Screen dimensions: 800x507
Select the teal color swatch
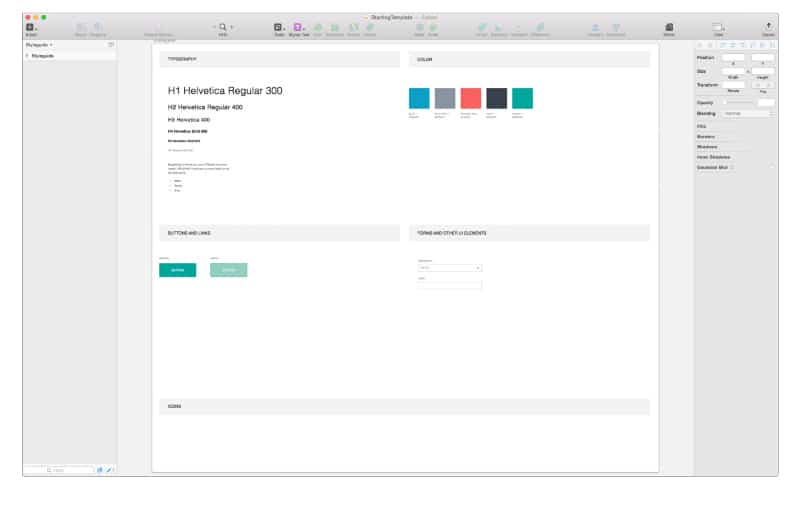(x=522, y=98)
